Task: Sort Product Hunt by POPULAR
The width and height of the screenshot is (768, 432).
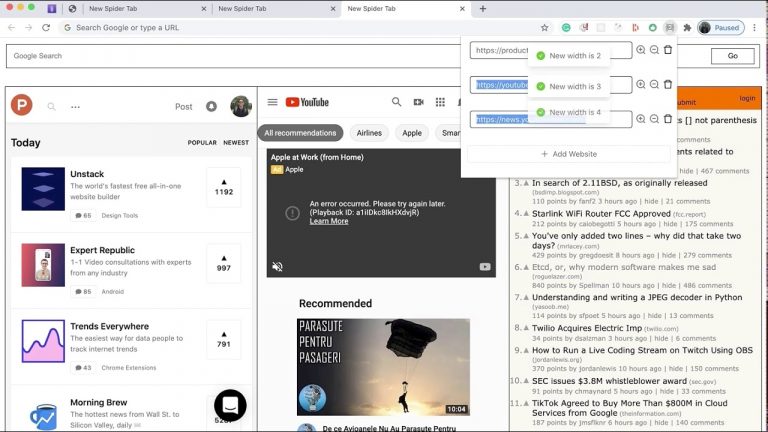Action: [202, 143]
